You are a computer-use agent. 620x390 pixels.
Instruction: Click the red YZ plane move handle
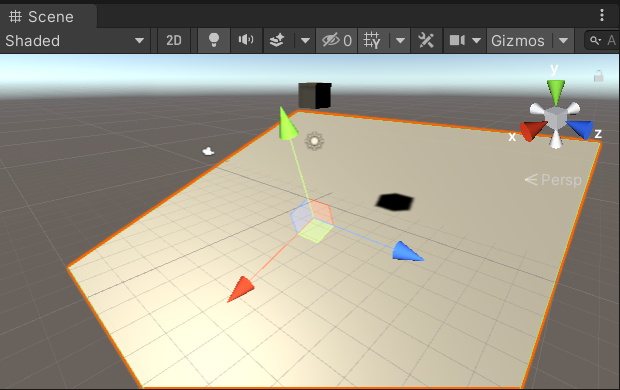321,212
